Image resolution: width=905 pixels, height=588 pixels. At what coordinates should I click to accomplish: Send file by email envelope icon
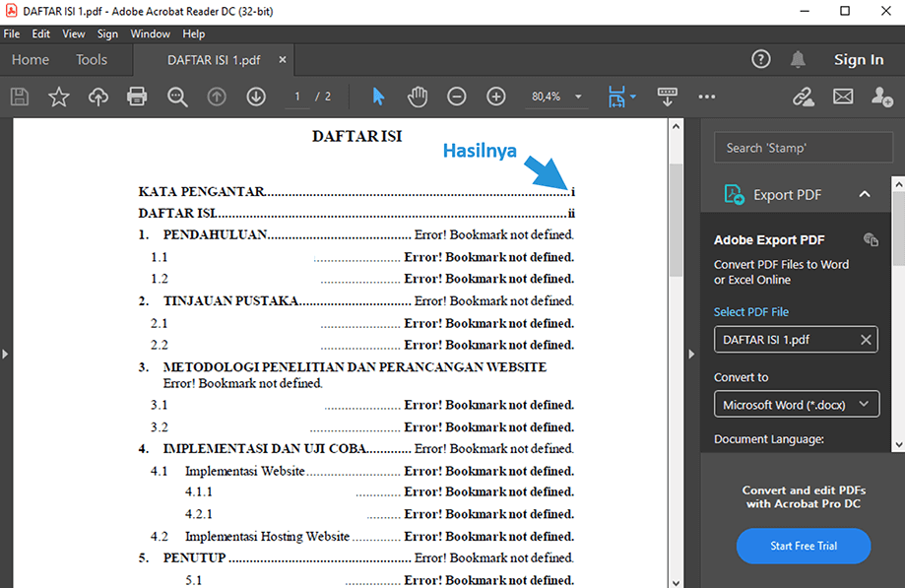pyautogui.click(x=843, y=96)
